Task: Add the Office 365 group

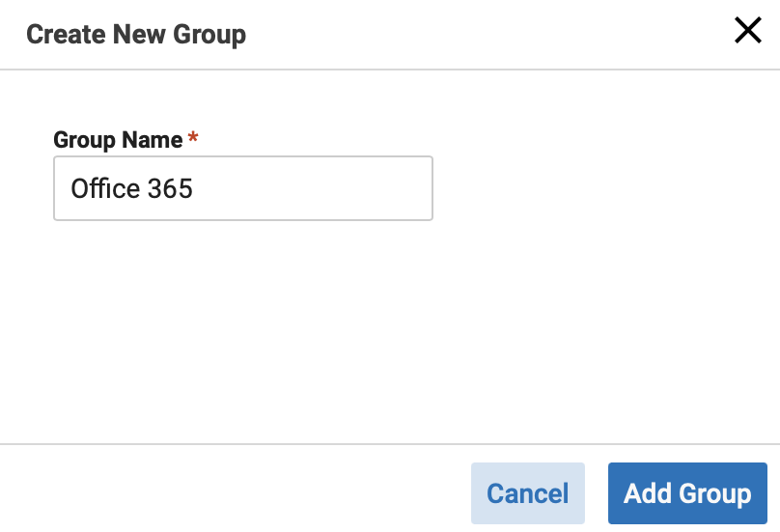Action: coord(687,493)
